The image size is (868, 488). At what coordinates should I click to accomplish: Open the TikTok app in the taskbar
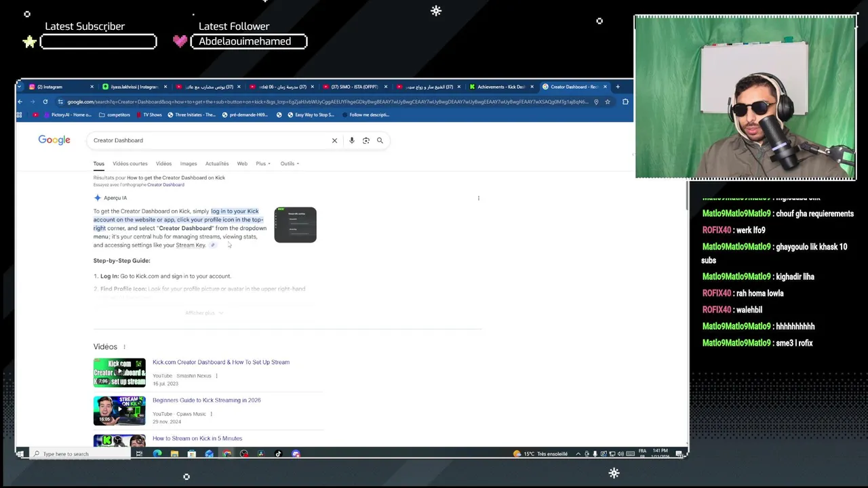point(278,454)
